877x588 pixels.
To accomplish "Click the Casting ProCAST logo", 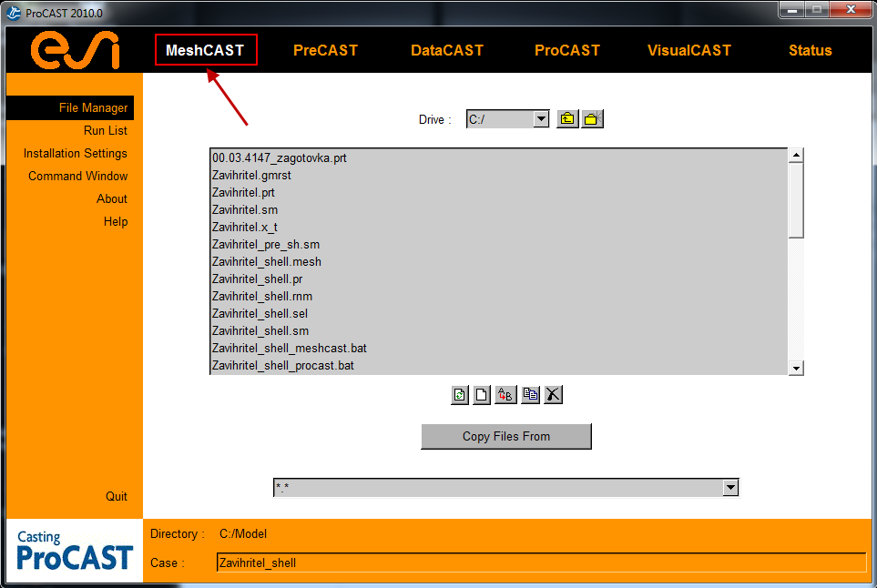I will (75, 551).
